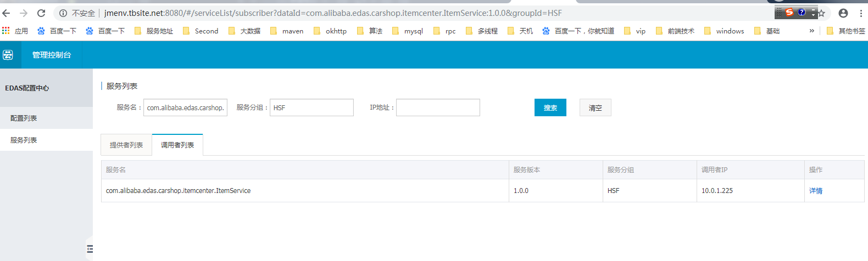Click the 服务列表 page heading
Image resolution: width=868 pixels, height=261 pixels.
[122, 86]
